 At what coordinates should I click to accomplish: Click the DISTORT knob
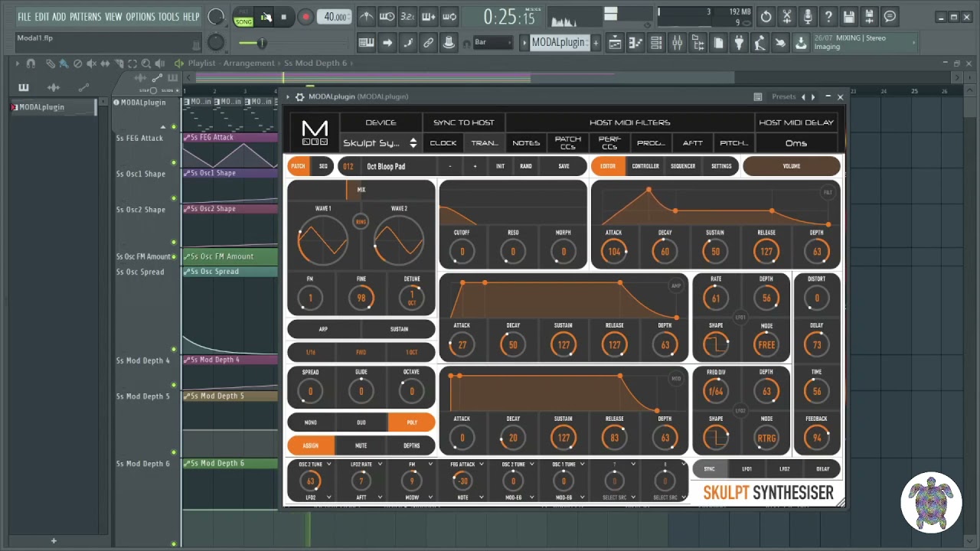point(817,298)
